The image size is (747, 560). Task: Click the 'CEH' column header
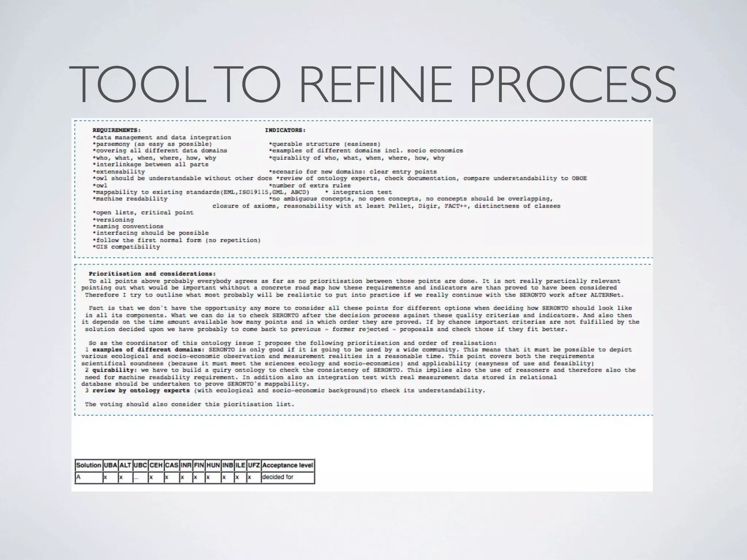[156, 465]
